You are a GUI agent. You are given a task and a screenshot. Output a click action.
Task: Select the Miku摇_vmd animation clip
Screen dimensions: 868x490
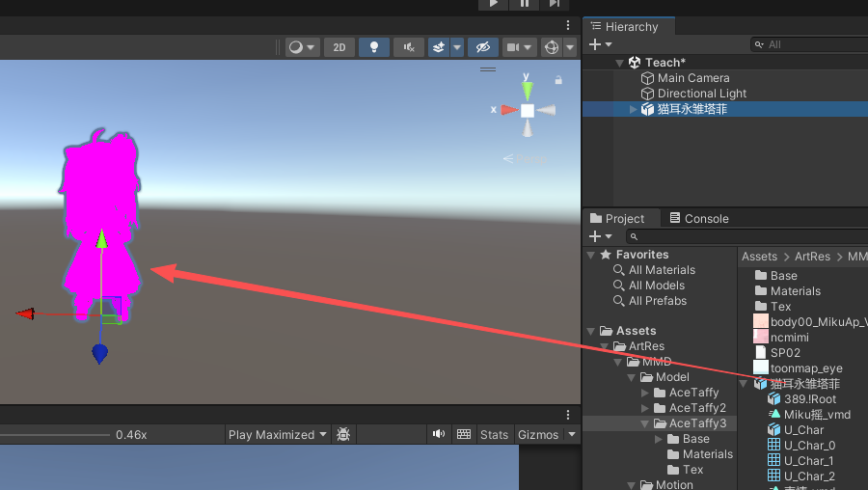pos(817,415)
